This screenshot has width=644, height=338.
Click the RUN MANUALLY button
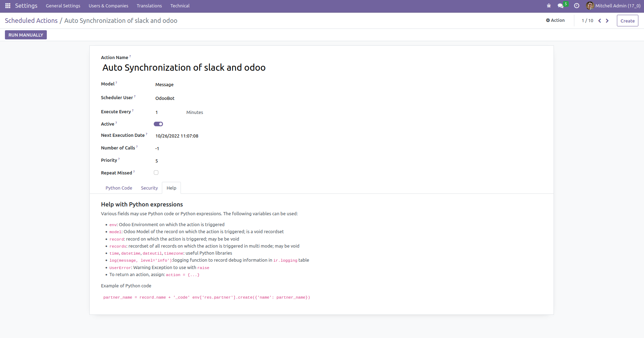point(26,35)
